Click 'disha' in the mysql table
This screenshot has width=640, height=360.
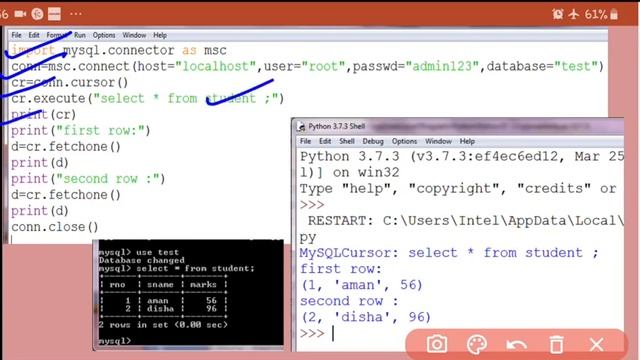[160, 309]
